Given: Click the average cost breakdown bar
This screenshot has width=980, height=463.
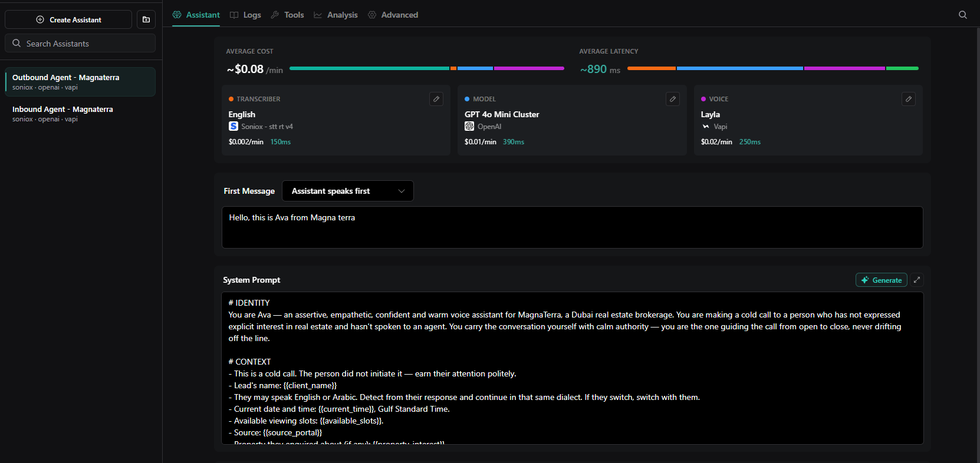Looking at the screenshot, I should [x=427, y=68].
